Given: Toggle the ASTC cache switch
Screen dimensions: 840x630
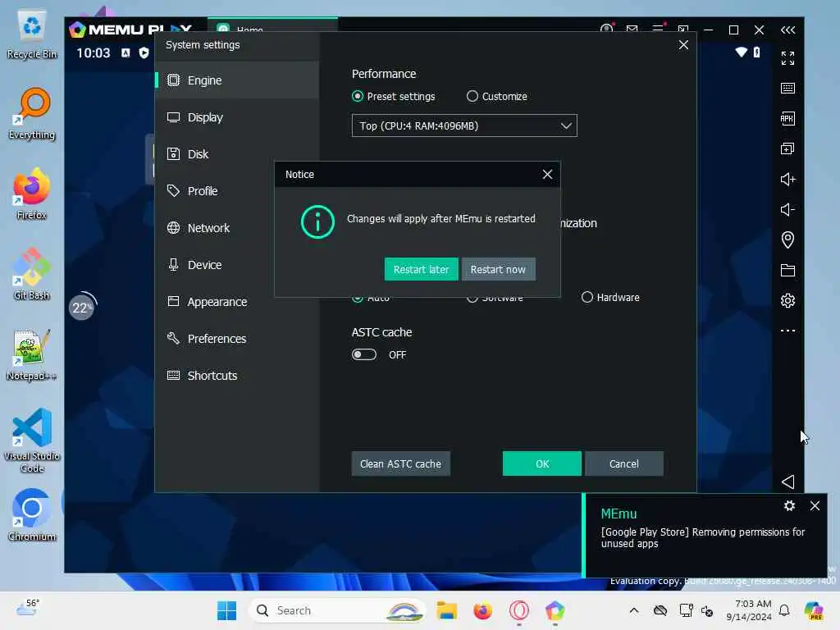Looking at the screenshot, I should pos(364,354).
